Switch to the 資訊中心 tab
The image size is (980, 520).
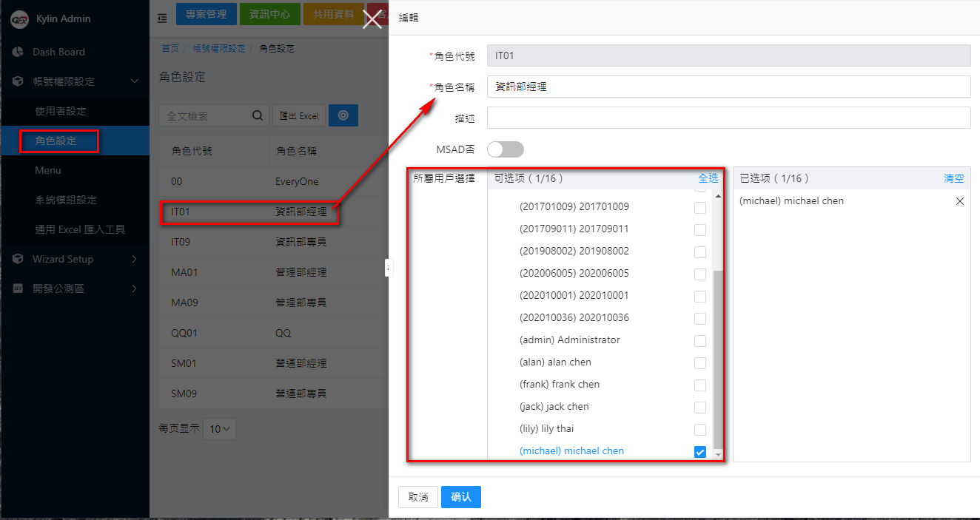click(x=270, y=14)
